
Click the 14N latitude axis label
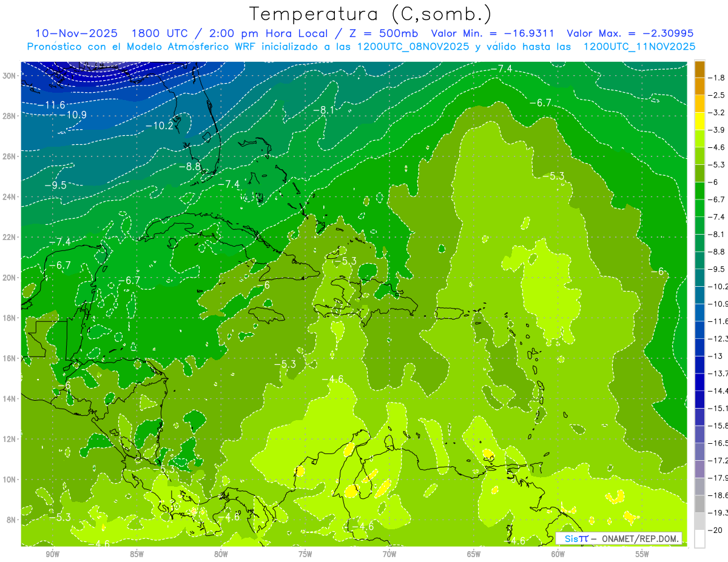tap(8, 399)
